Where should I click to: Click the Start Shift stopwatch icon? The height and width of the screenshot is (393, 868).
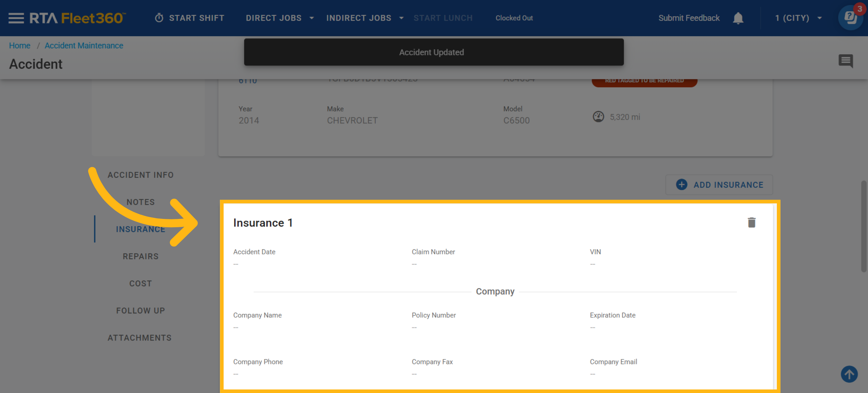[159, 18]
